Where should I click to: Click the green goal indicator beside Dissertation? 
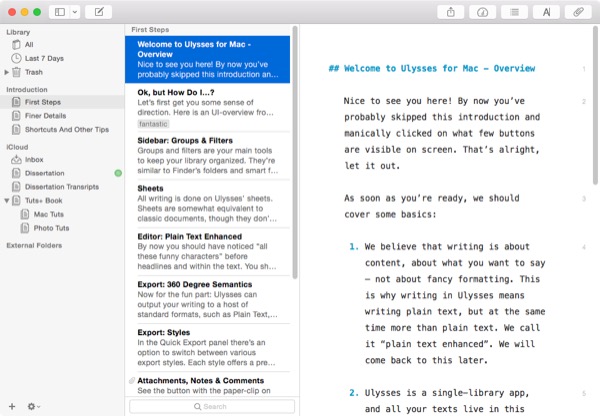118,173
